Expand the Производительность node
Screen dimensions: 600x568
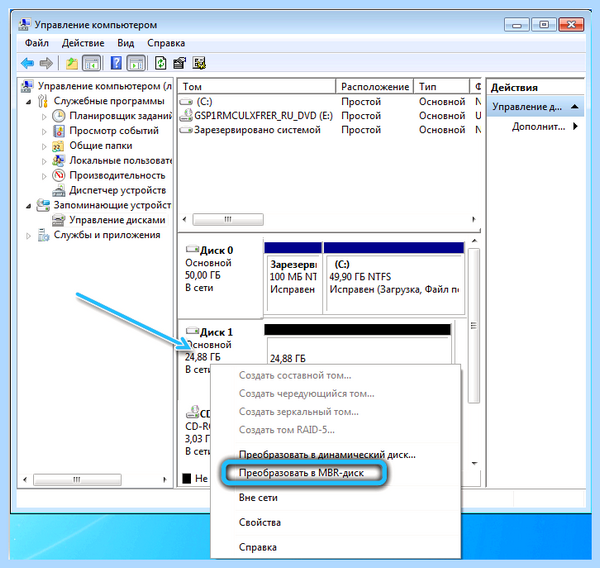(44, 176)
